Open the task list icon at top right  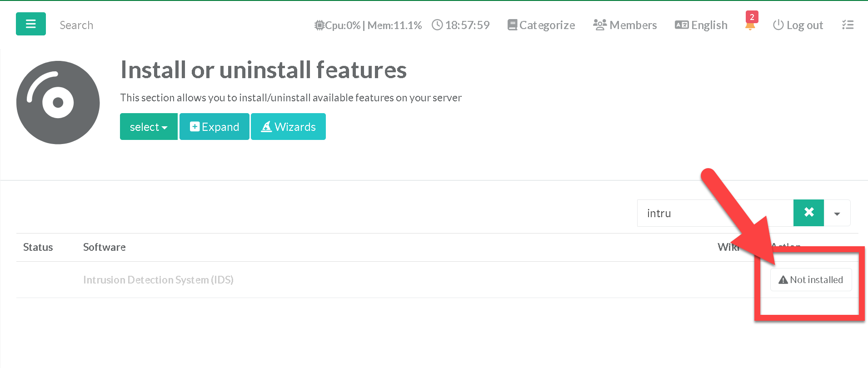[848, 25]
